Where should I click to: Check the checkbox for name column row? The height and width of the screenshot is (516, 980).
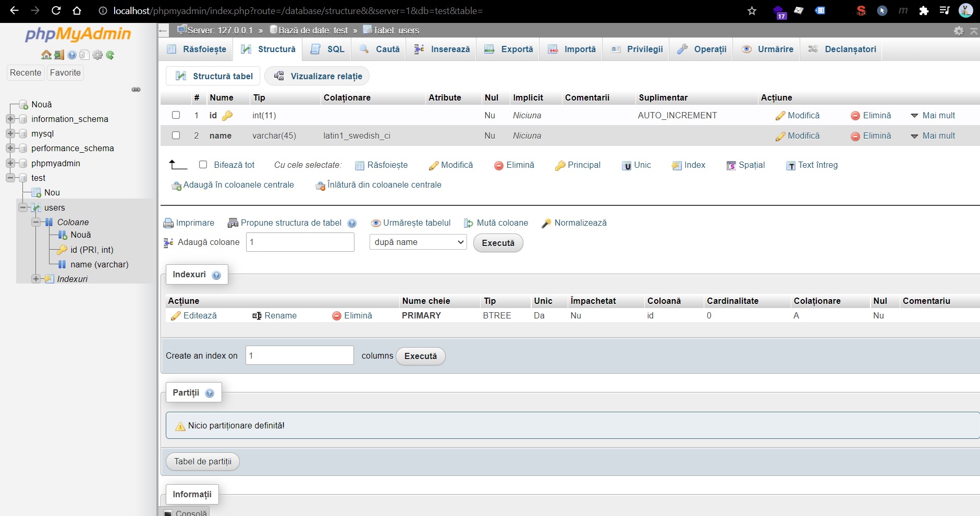pyautogui.click(x=176, y=136)
